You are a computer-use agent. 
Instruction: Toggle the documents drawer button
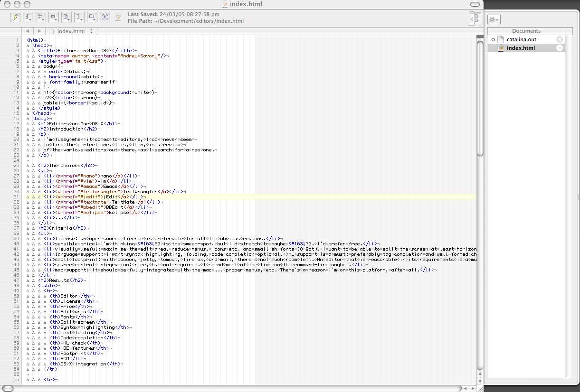pyautogui.click(x=475, y=18)
